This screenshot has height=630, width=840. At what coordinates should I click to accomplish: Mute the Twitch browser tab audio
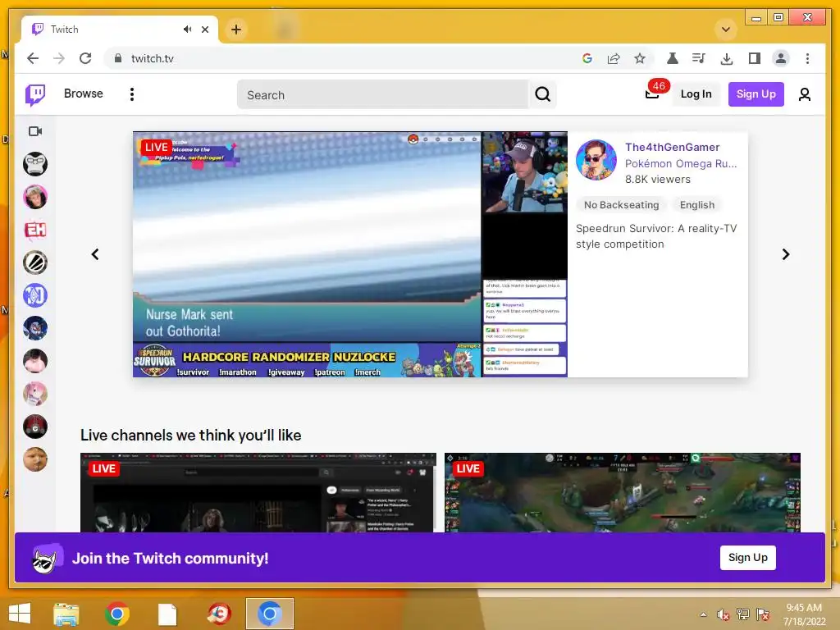point(187,30)
